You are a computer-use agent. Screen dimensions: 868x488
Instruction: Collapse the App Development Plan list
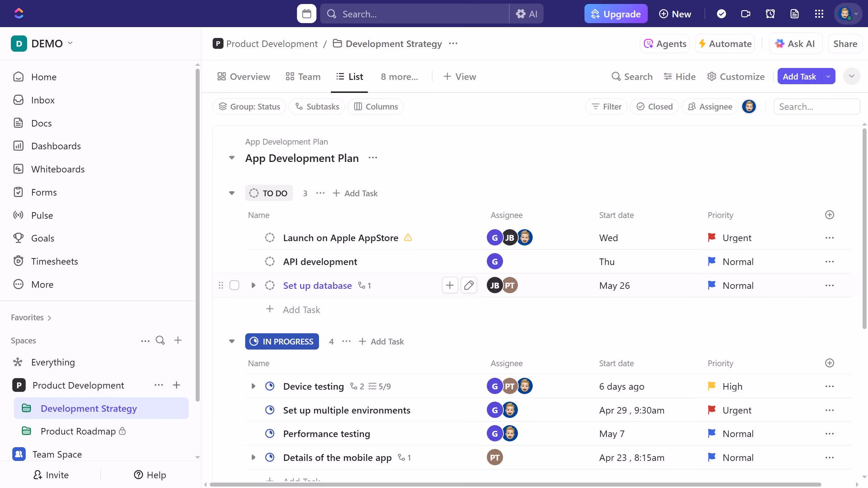tap(232, 158)
